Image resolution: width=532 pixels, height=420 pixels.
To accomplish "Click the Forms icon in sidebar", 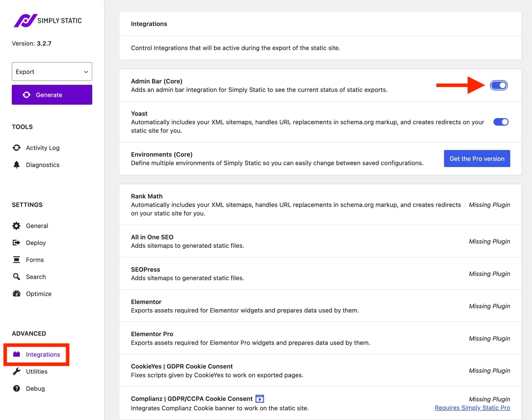I will [17, 260].
